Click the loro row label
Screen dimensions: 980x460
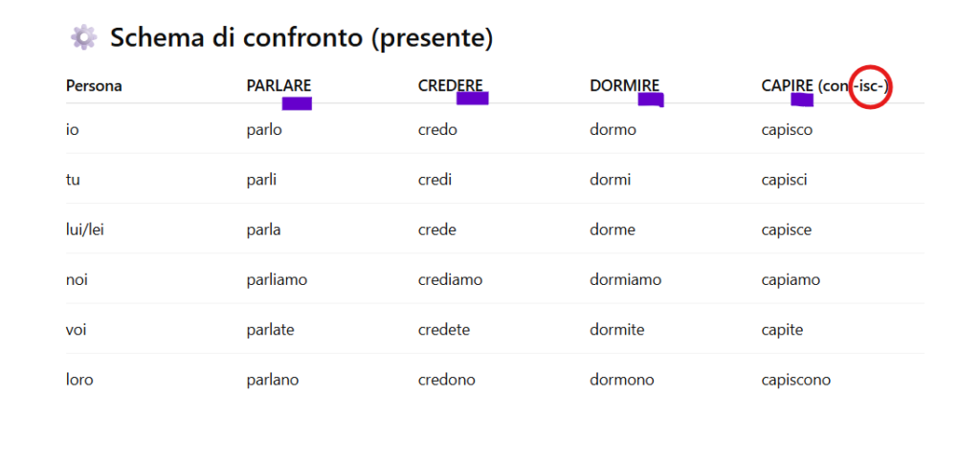click(79, 380)
